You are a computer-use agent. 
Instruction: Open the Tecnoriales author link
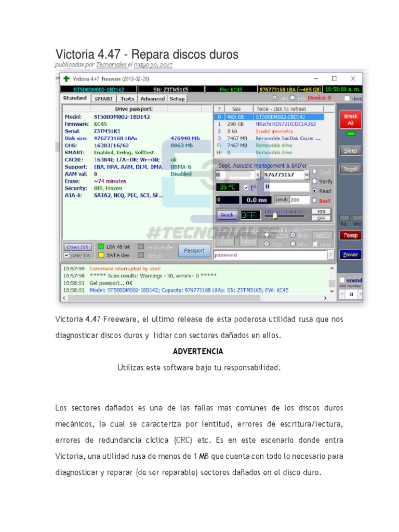(111, 64)
